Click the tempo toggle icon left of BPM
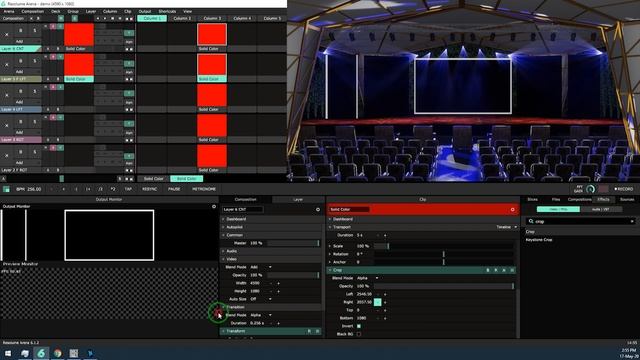The width and height of the screenshot is (640, 360). pyautogui.click(x=6, y=189)
